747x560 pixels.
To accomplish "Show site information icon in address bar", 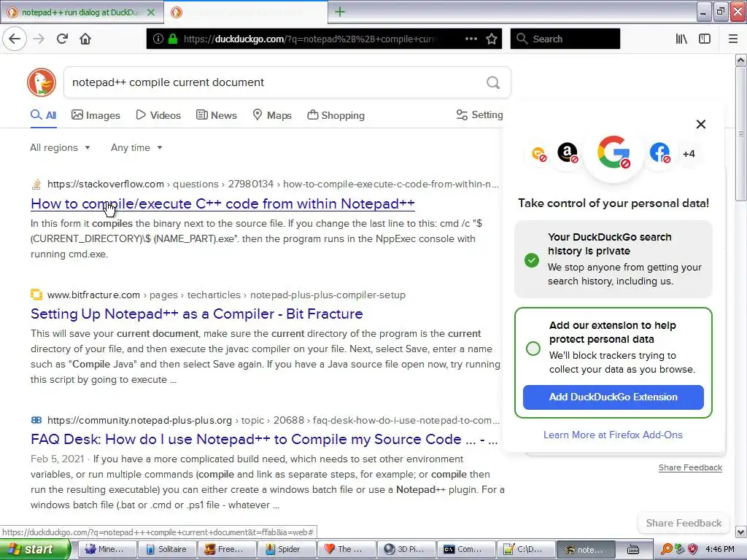I will coord(158,39).
